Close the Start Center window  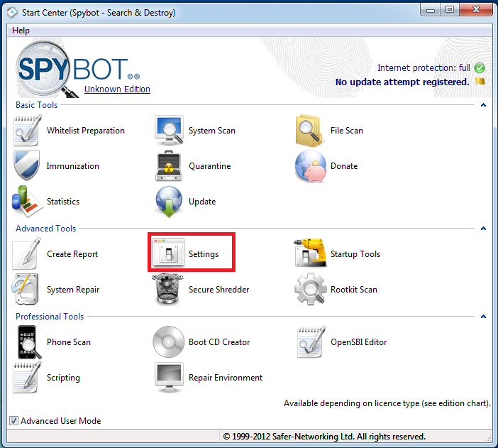(x=476, y=10)
